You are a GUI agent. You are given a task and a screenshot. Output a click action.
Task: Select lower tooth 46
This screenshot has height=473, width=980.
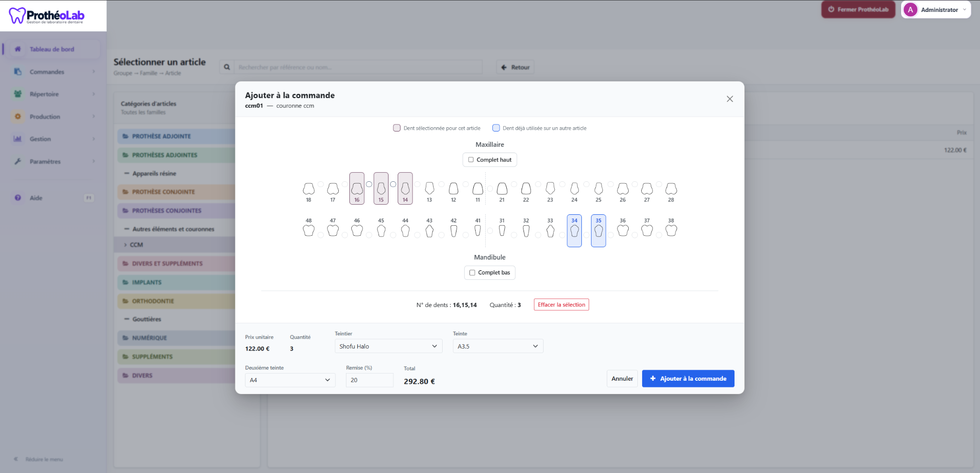pyautogui.click(x=357, y=231)
